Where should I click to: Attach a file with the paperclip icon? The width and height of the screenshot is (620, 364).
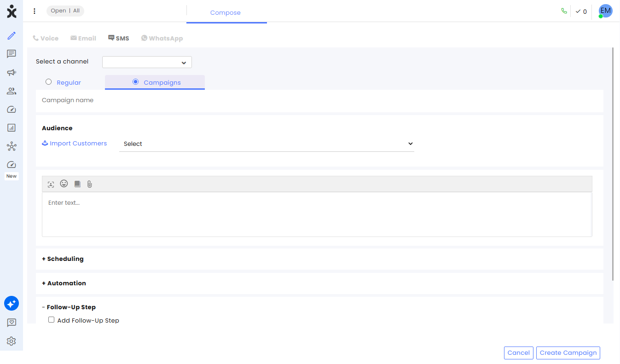(x=90, y=184)
